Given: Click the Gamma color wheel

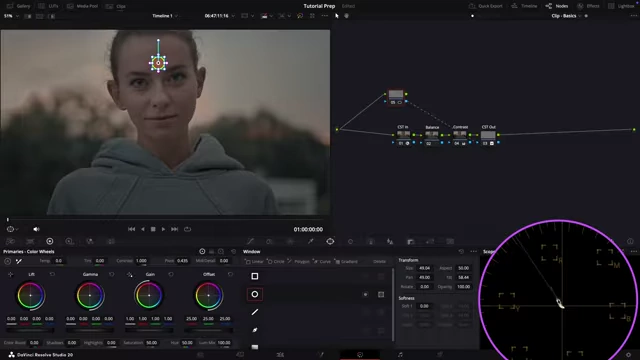Looking at the screenshot, I should click(90, 296).
